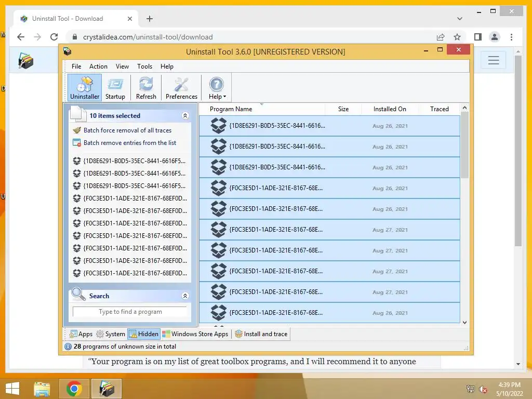Switch to Chrome in the taskbar
This screenshot has height=399, width=532.
[74, 389]
